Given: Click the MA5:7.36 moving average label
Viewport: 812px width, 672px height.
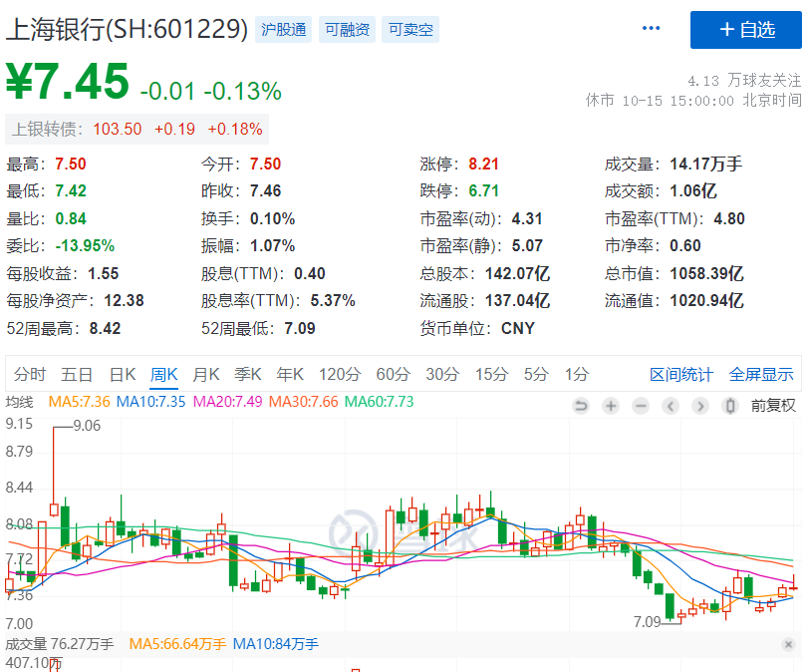Looking at the screenshot, I should click(x=80, y=402).
